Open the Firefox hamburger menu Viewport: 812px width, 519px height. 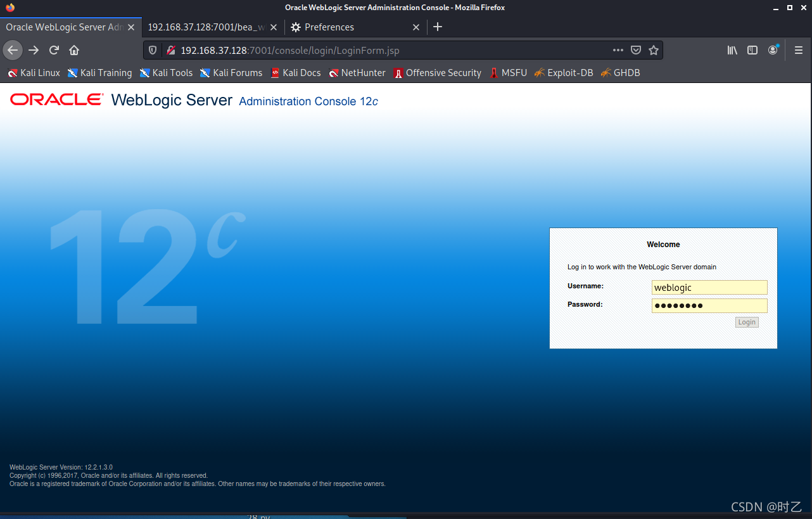(799, 50)
